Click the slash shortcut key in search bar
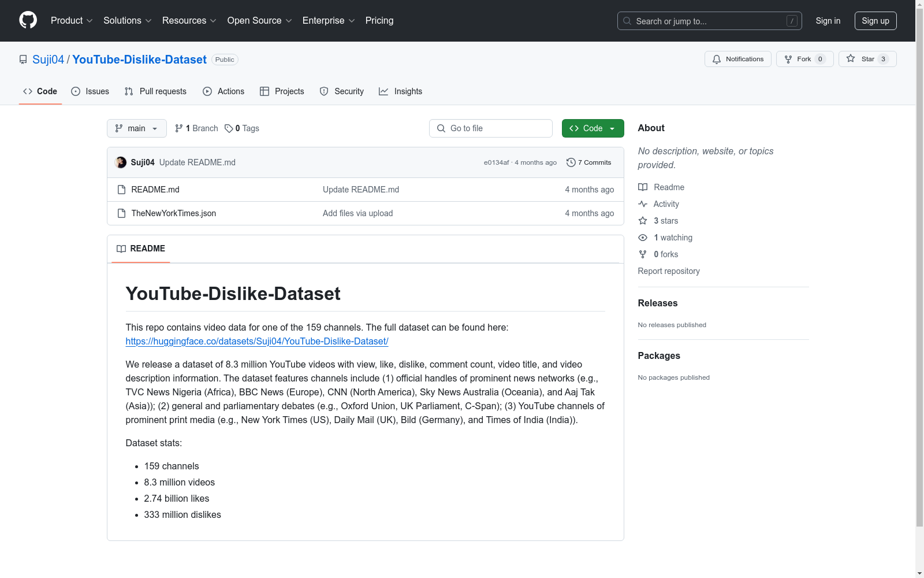The width and height of the screenshot is (924, 578). coord(792,21)
